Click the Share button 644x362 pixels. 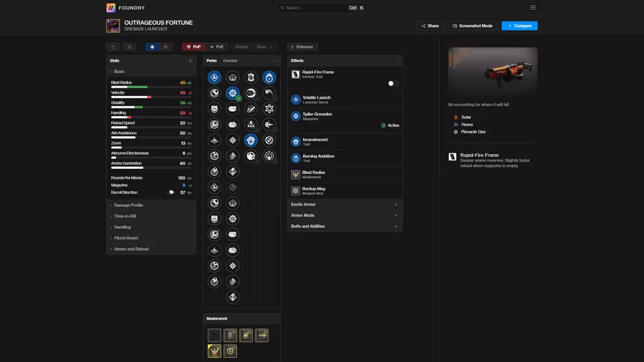click(x=430, y=26)
